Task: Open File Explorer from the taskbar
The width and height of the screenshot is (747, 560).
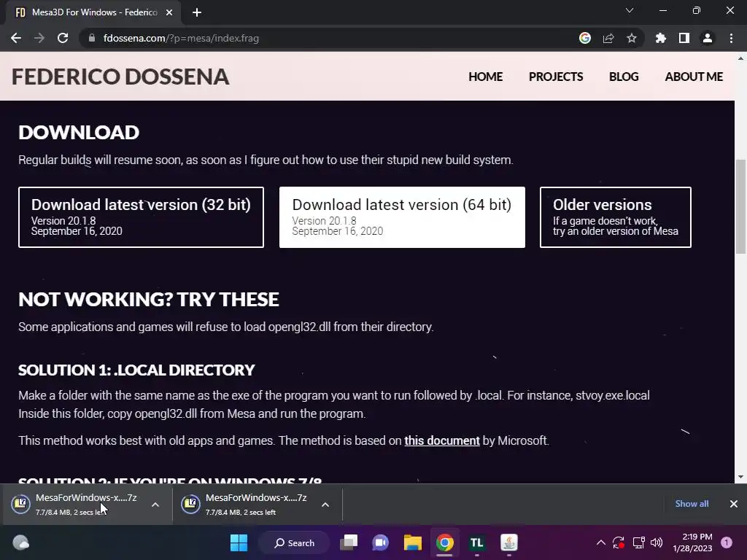Action: [413, 542]
